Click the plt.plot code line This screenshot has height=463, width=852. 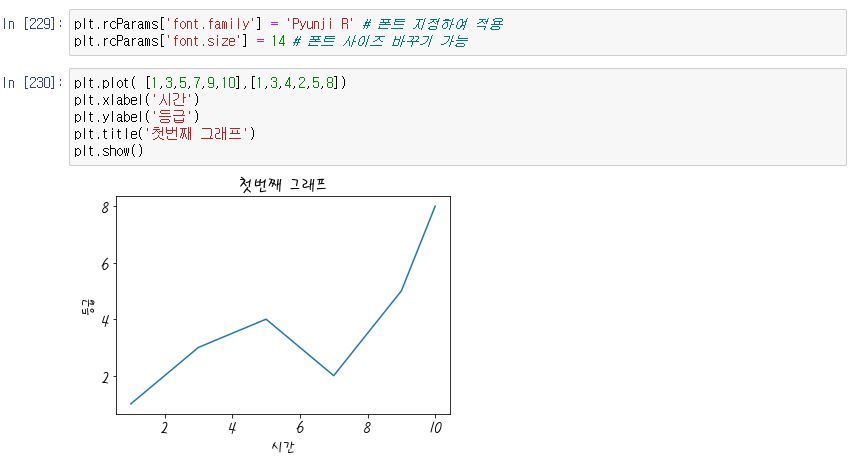pyautogui.click(x=210, y=83)
